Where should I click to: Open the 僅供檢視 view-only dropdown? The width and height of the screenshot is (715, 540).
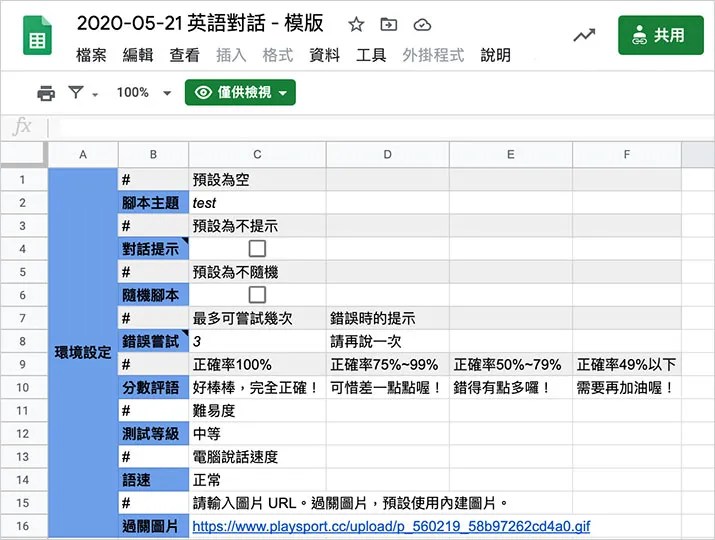(x=240, y=93)
